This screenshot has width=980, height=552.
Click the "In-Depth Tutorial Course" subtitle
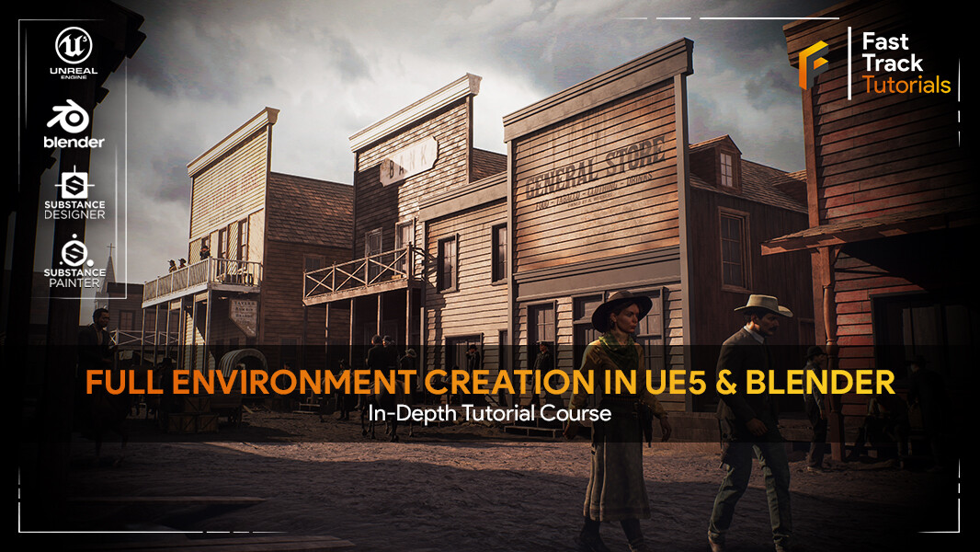tap(490, 412)
